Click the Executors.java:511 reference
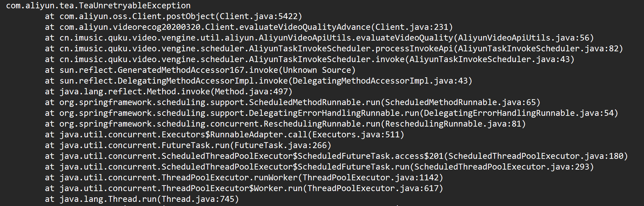644x206 pixels. click(x=356, y=135)
